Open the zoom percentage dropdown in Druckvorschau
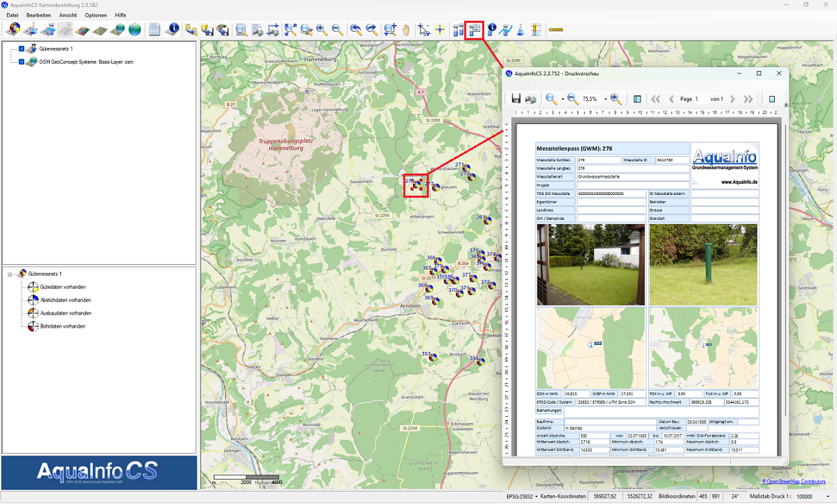 coord(605,99)
